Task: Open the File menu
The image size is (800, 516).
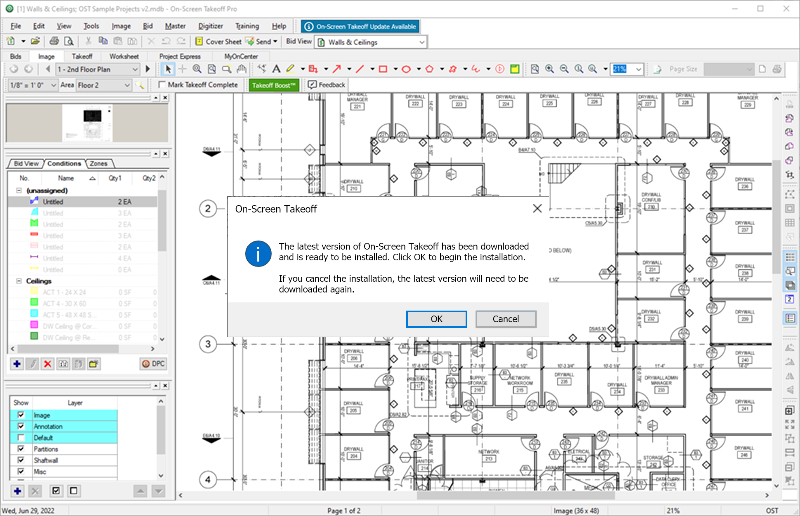Action: click(16, 26)
